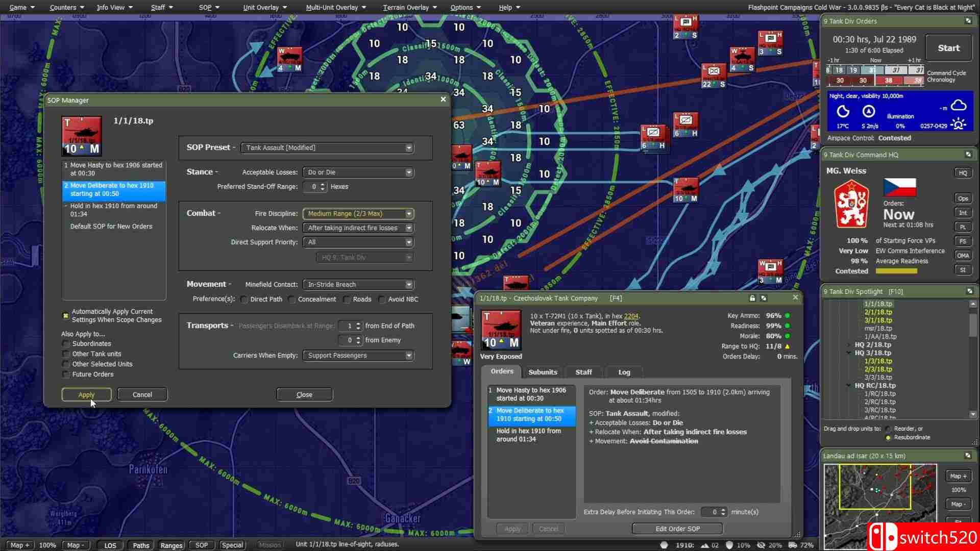Open the Ops panel from the Command HQ buttons
The height and width of the screenshot is (551, 980).
click(963, 198)
